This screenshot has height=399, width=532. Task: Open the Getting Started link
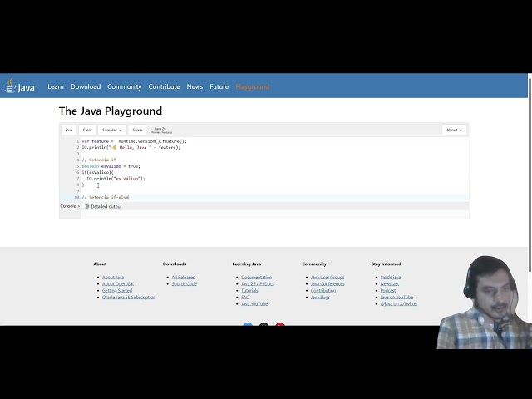pos(117,290)
